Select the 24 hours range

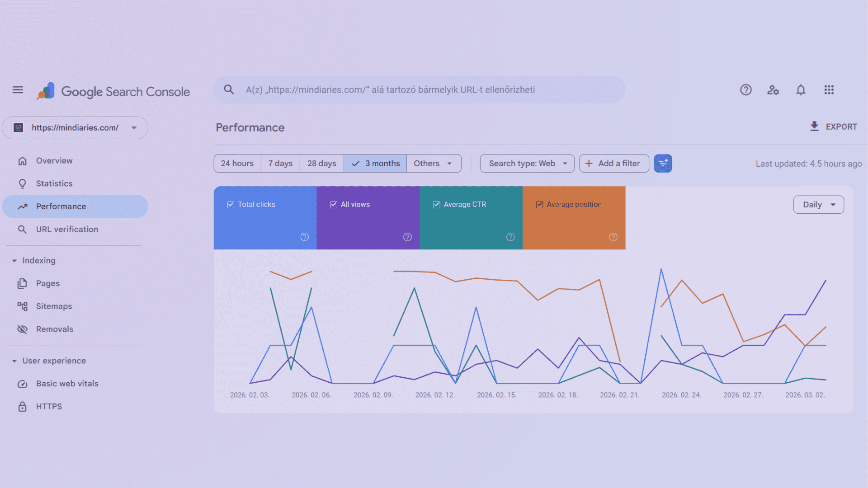point(237,164)
